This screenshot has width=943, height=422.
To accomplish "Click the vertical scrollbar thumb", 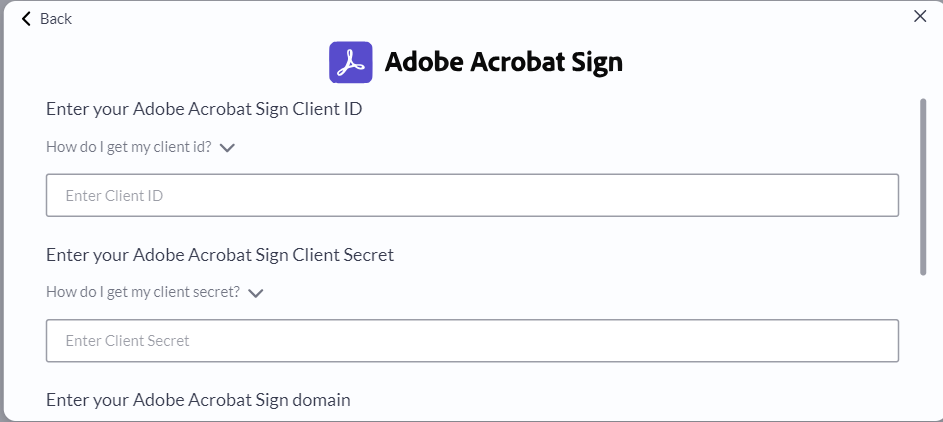I will click(923, 187).
